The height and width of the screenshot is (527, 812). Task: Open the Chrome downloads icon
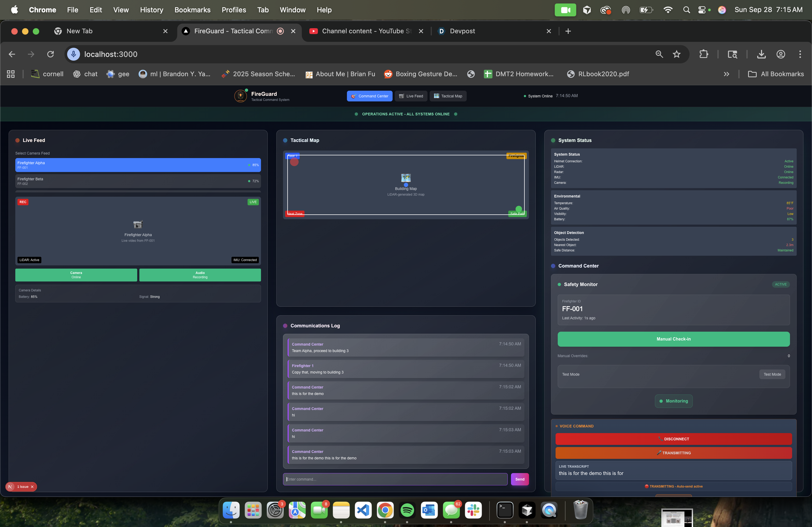click(761, 54)
